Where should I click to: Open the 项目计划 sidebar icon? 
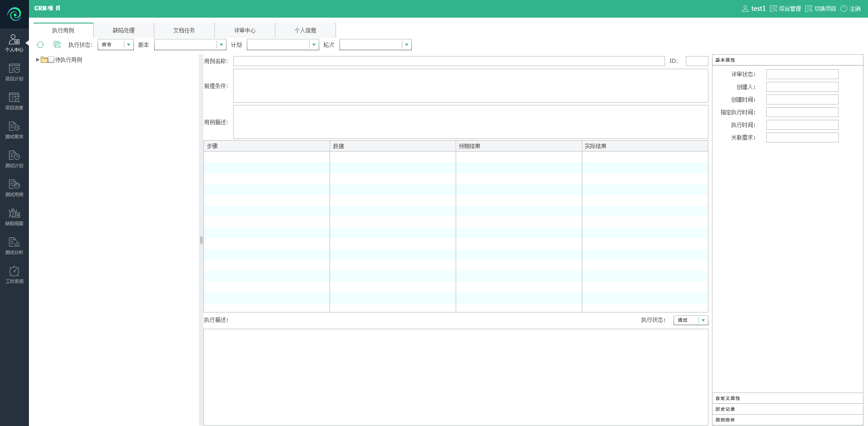coord(14,72)
